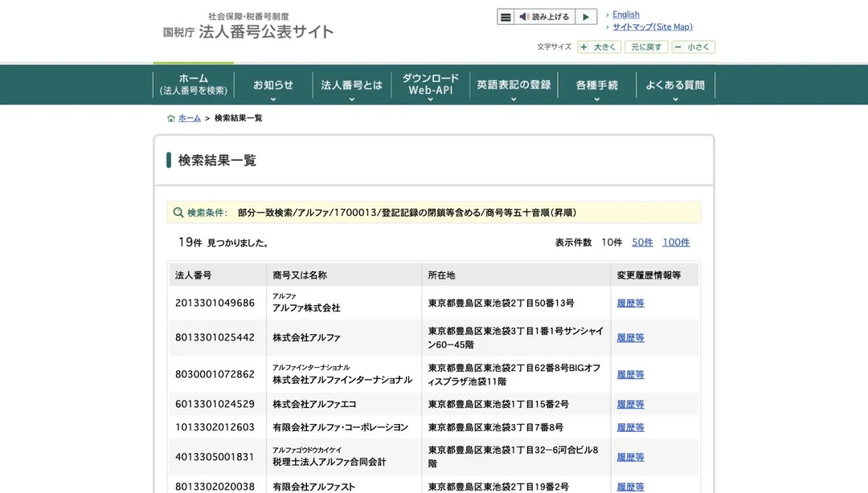Click the name 株式会社アルファインターナショナル

(342, 380)
